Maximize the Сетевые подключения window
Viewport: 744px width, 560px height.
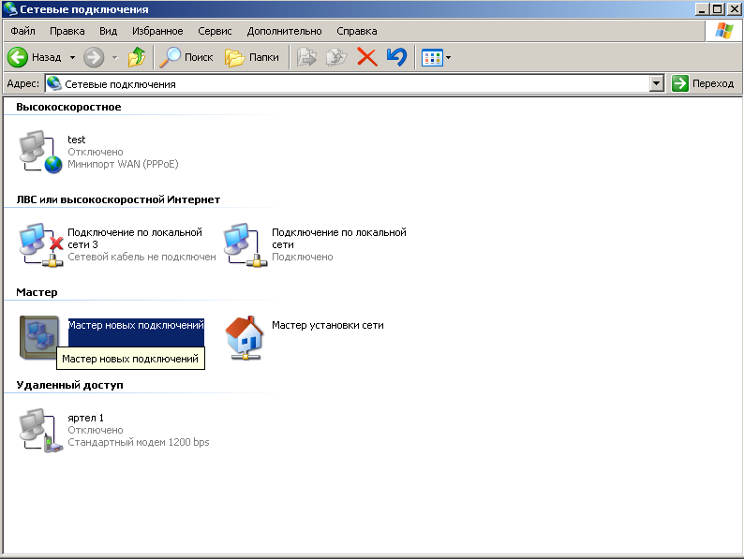[x=718, y=9]
